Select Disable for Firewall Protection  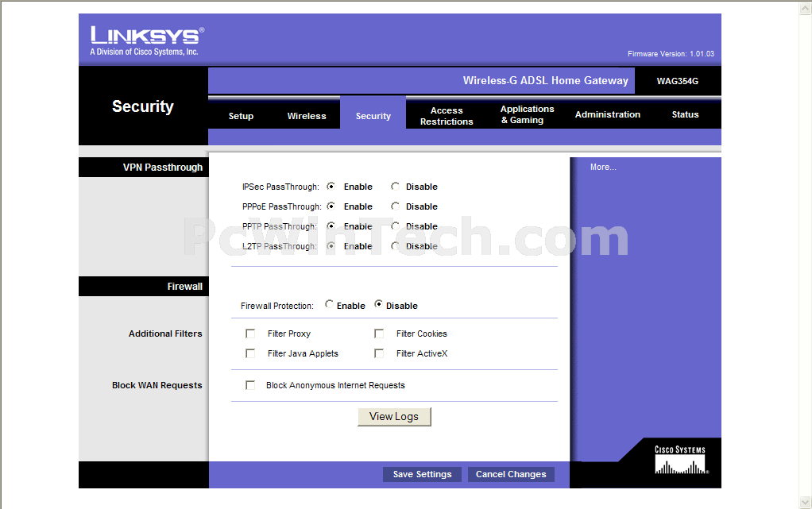tap(378, 304)
